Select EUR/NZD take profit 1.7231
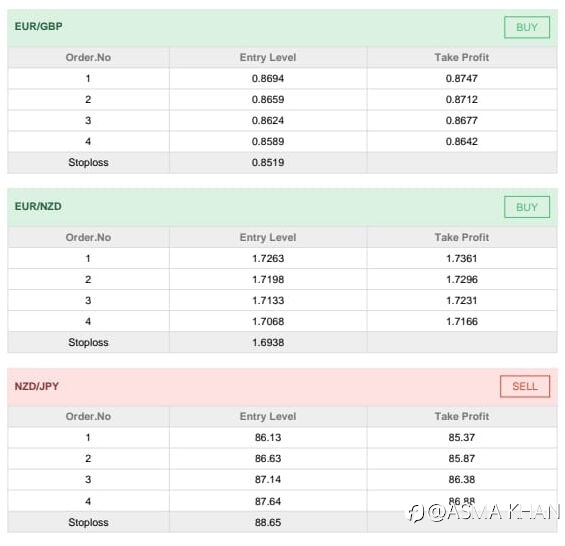565x546 pixels. click(462, 301)
